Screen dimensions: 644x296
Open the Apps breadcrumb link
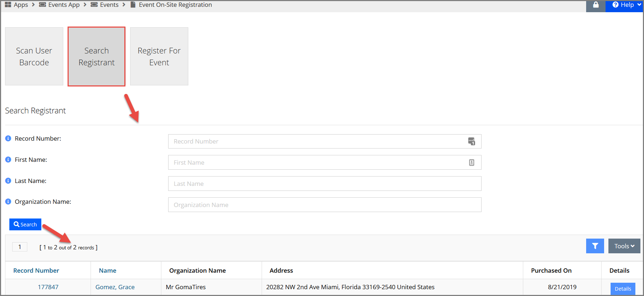pos(21,5)
